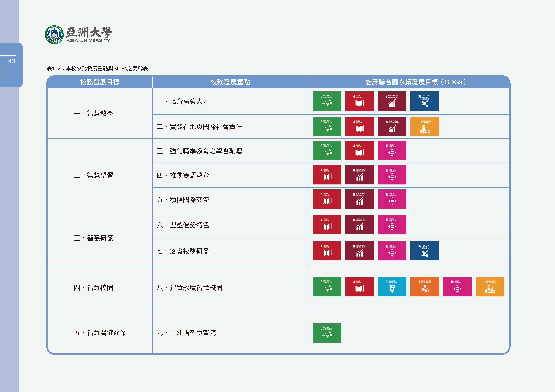Click the 校務發展目標 column header
The image size is (555, 392).
click(x=100, y=82)
